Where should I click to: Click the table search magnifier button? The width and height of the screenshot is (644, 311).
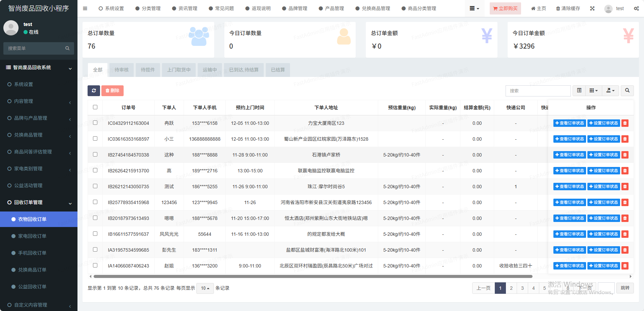pyautogui.click(x=627, y=91)
